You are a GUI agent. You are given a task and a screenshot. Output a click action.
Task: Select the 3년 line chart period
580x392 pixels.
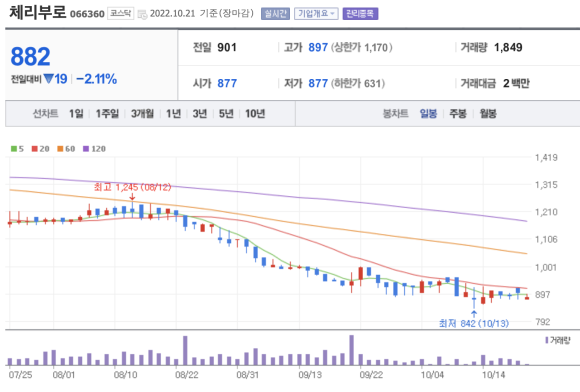coord(200,114)
